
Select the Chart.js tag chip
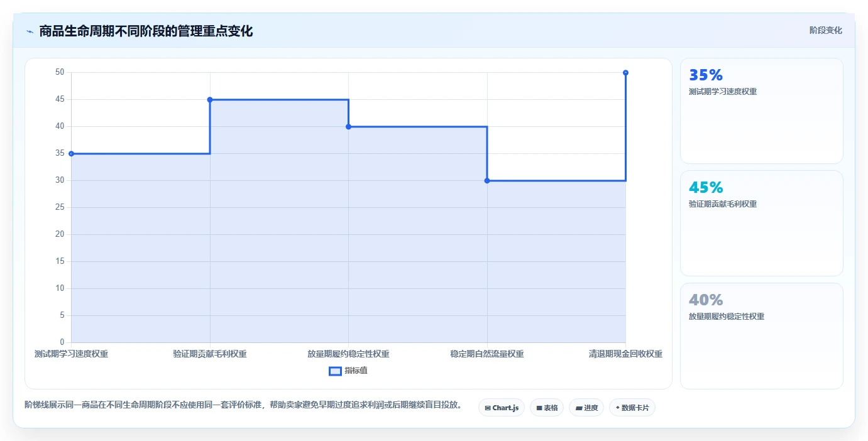pyautogui.click(x=502, y=408)
